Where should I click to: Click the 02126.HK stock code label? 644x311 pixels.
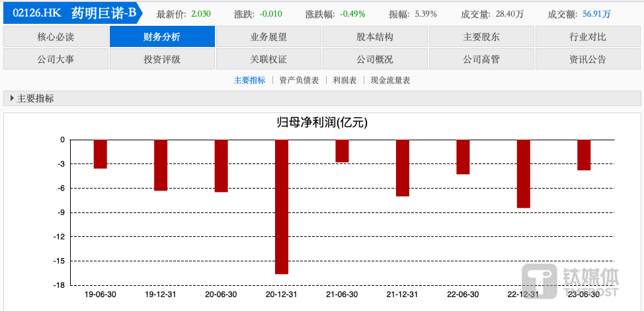pos(37,13)
